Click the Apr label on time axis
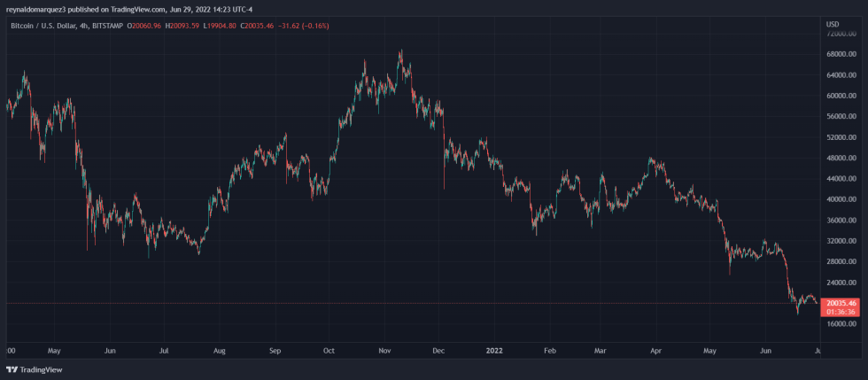The image size is (868, 380). tap(656, 351)
